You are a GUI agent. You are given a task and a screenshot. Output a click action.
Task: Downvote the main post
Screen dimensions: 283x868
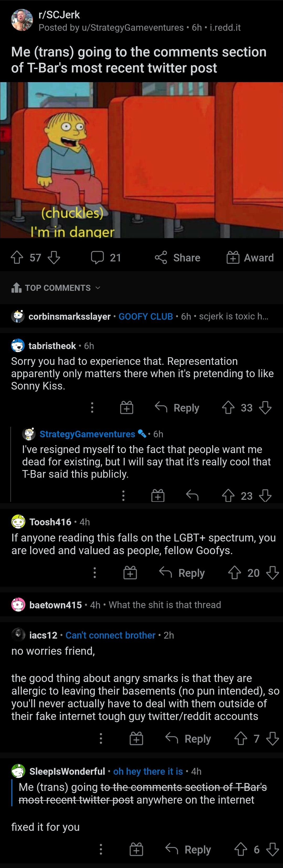pos(54,258)
